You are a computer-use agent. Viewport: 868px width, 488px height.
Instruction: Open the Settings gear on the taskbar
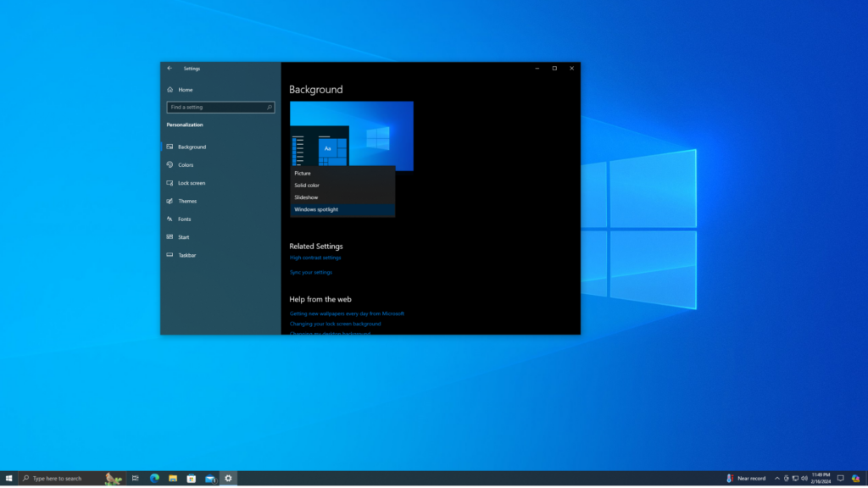[227, 478]
